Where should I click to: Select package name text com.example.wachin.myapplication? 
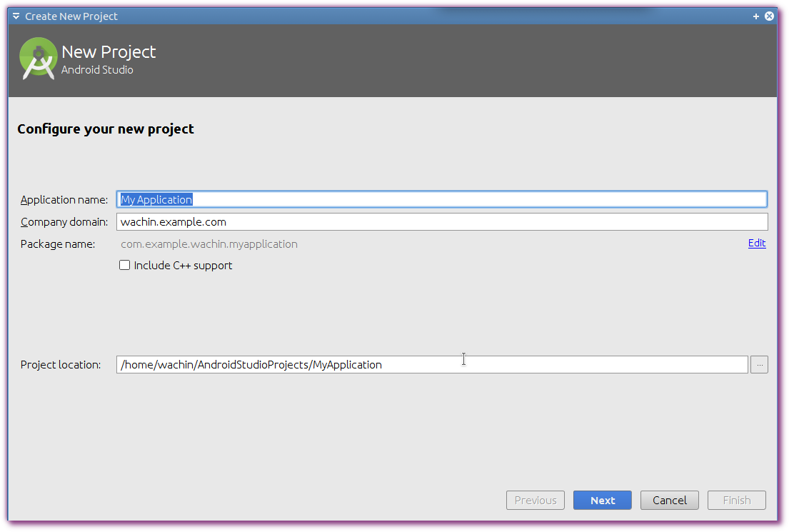pyautogui.click(x=208, y=244)
